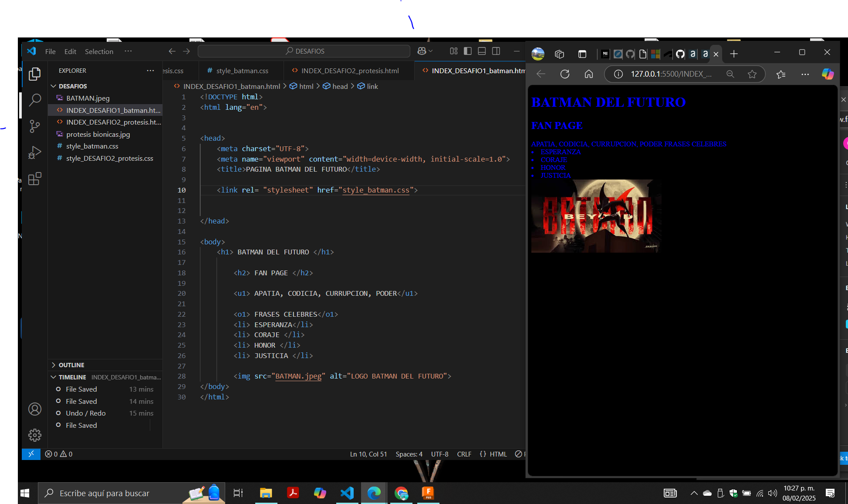The width and height of the screenshot is (848, 504).
Task: Follow the style_batman.css href link in code
Action: tap(376, 190)
